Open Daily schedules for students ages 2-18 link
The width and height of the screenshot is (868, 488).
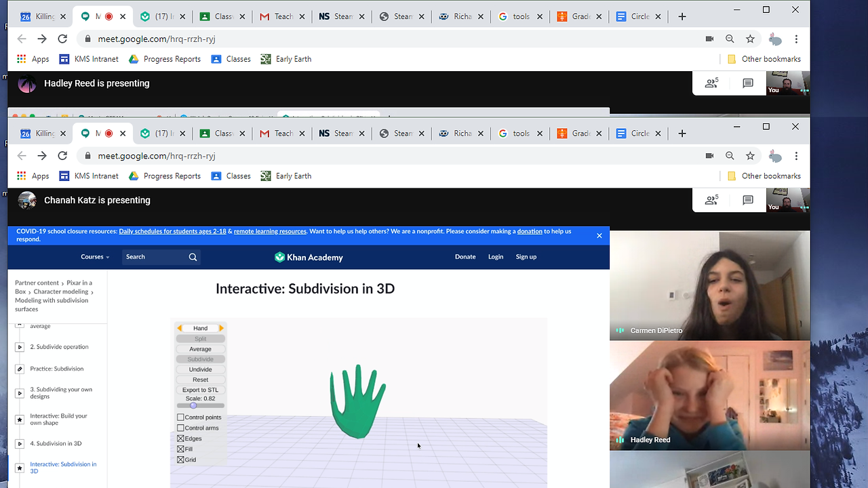(172, 231)
